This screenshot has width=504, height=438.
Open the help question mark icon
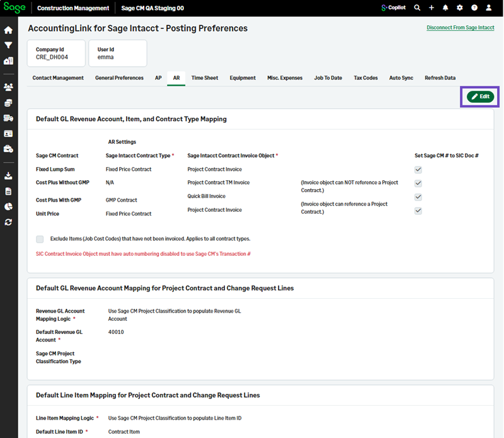[474, 8]
